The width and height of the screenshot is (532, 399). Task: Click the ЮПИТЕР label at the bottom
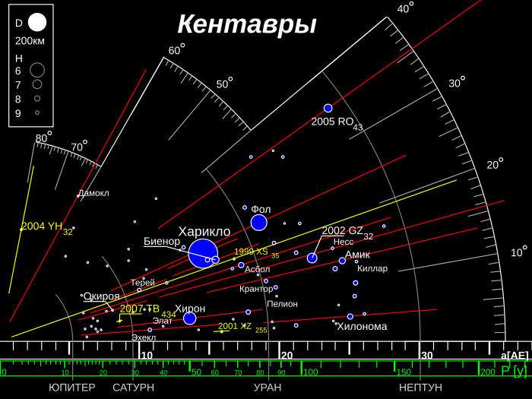(72, 388)
